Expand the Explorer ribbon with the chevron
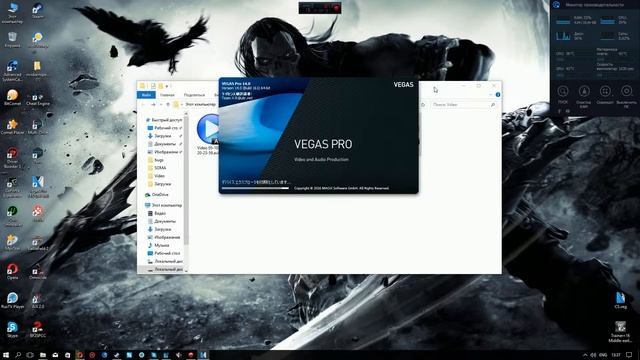Screen dimensions: 640x360 pyautogui.click(x=491, y=95)
